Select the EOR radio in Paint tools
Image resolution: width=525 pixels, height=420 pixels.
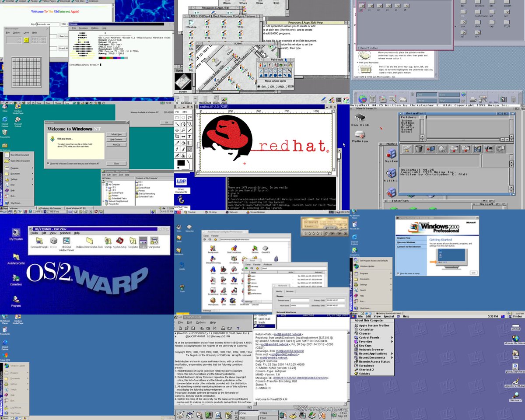point(286,87)
